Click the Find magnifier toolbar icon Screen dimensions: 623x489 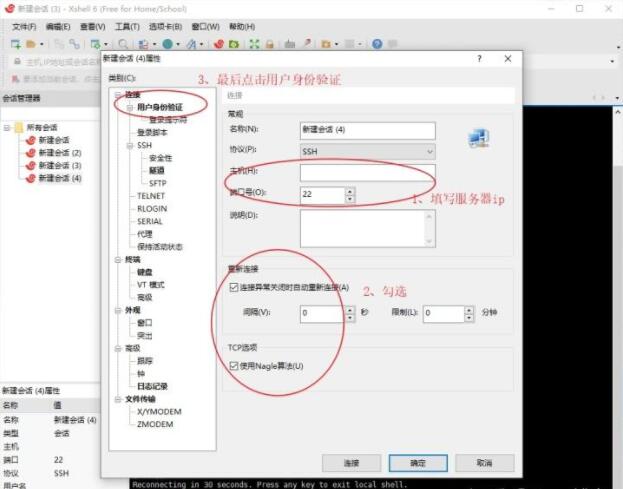click(123, 44)
